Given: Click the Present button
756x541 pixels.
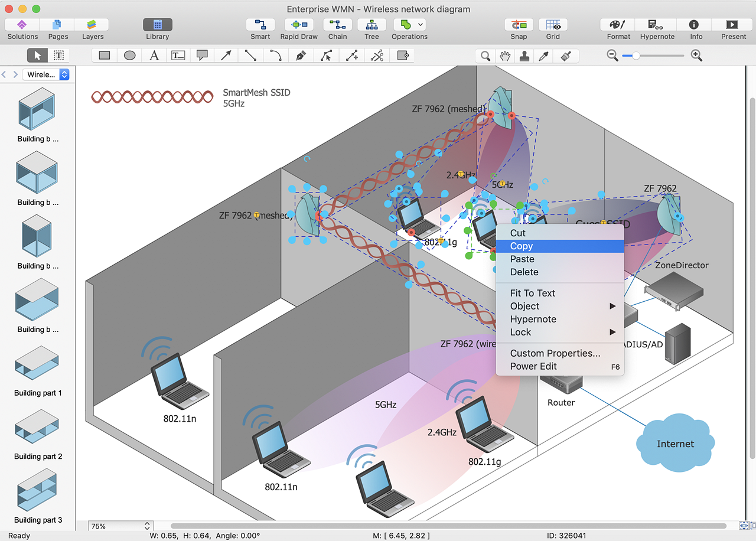Looking at the screenshot, I should 732,25.
